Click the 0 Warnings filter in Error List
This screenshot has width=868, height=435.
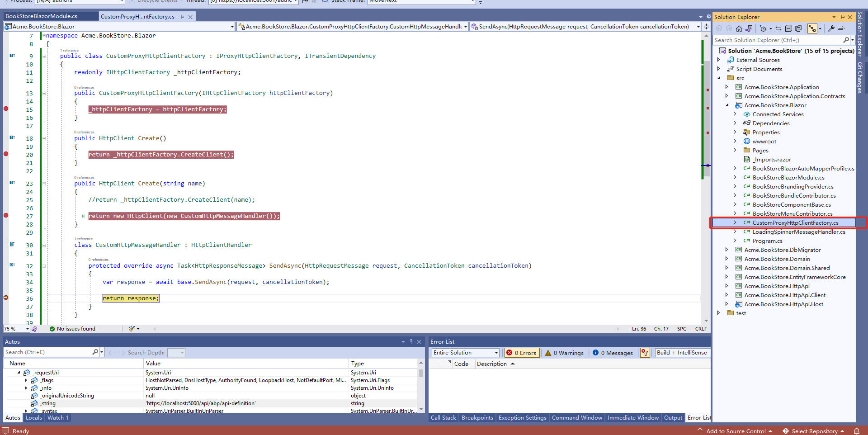click(x=564, y=353)
